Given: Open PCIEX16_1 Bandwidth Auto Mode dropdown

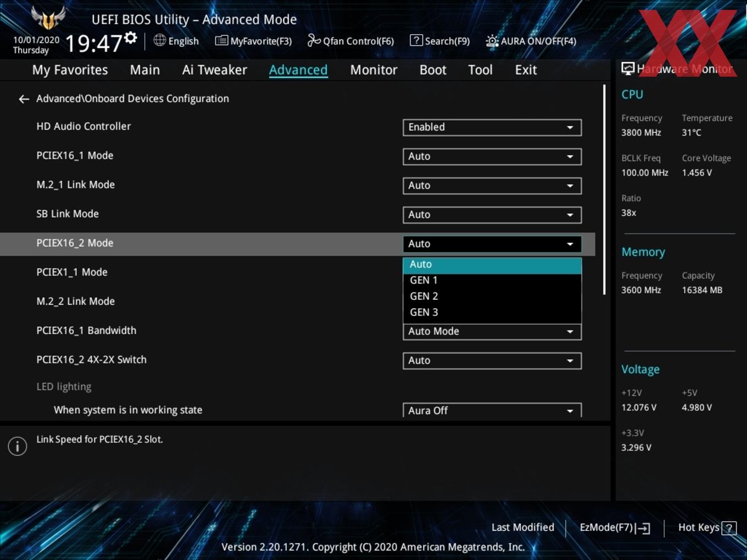Looking at the screenshot, I should pyautogui.click(x=492, y=332).
